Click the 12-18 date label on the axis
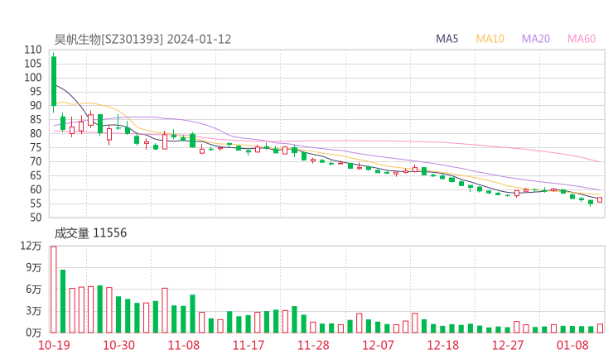The image size is (613, 364). pos(443,345)
